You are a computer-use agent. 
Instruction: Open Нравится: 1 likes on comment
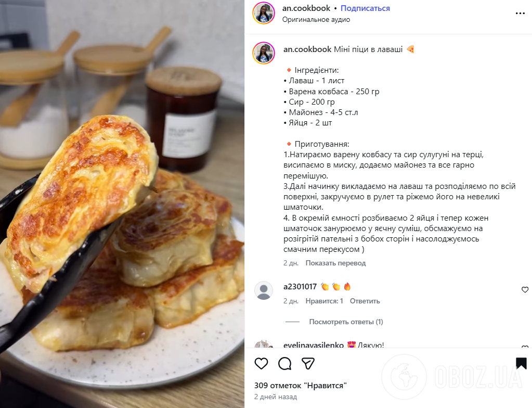click(x=324, y=301)
